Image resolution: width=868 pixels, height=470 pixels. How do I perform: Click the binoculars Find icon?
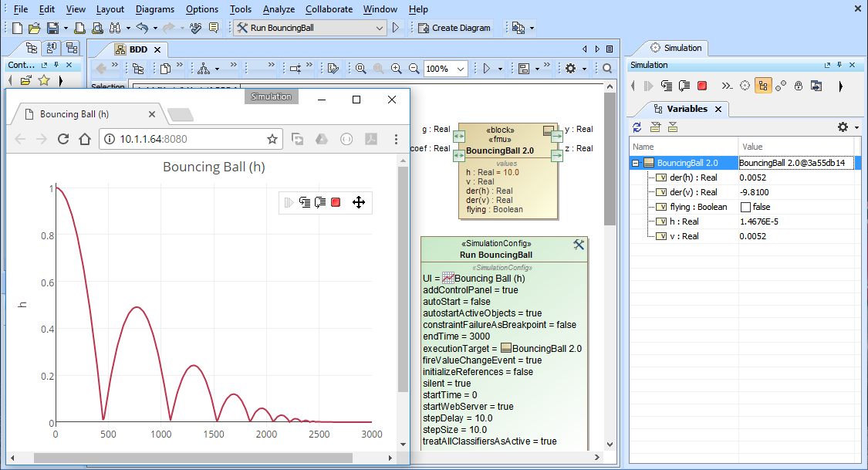click(115, 28)
